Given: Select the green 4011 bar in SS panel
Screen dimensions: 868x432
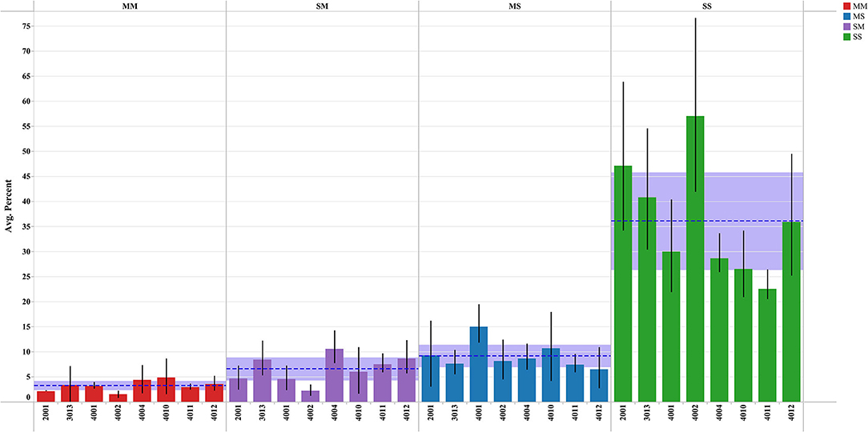Looking at the screenshot, I should (767, 345).
